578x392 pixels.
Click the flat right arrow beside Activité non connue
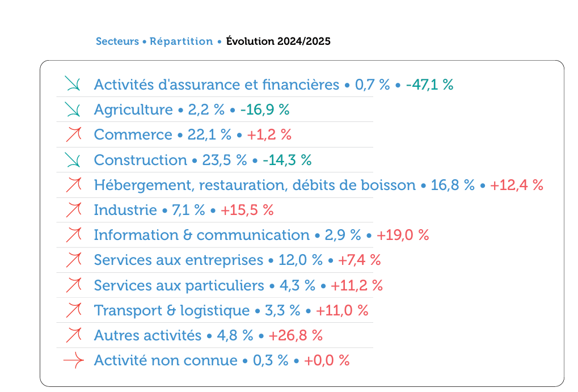coord(73,360)
